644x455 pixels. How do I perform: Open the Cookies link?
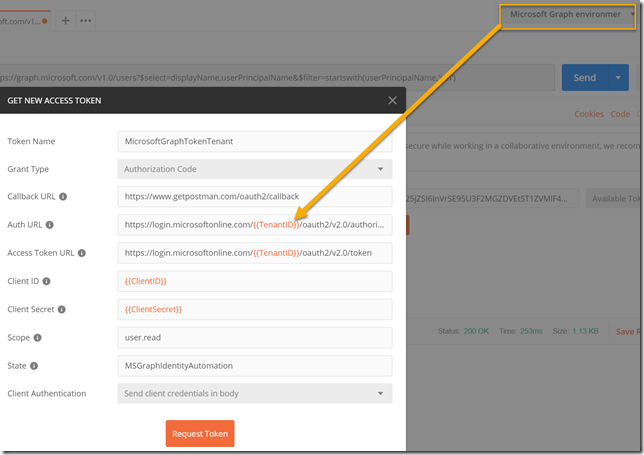tap(589, 114)
